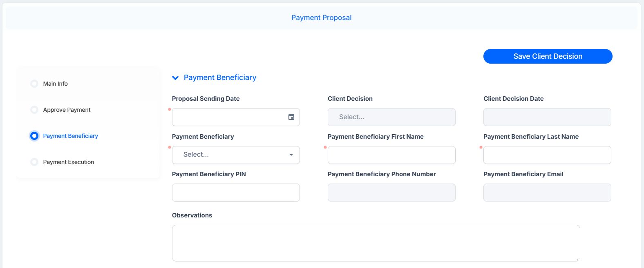Click the Payment Beneficiary dropdown arrow
The image size is (644, 268).
coord(291,155)
